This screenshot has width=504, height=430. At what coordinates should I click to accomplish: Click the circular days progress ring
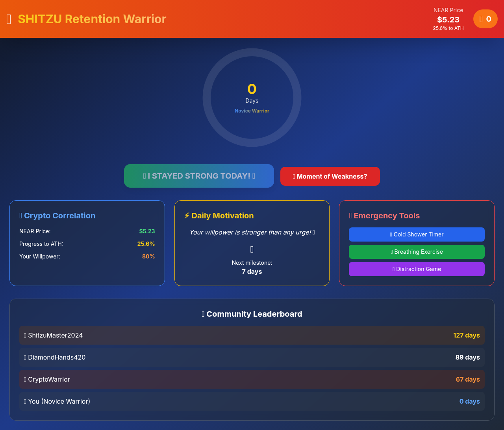tap(252, 98)
